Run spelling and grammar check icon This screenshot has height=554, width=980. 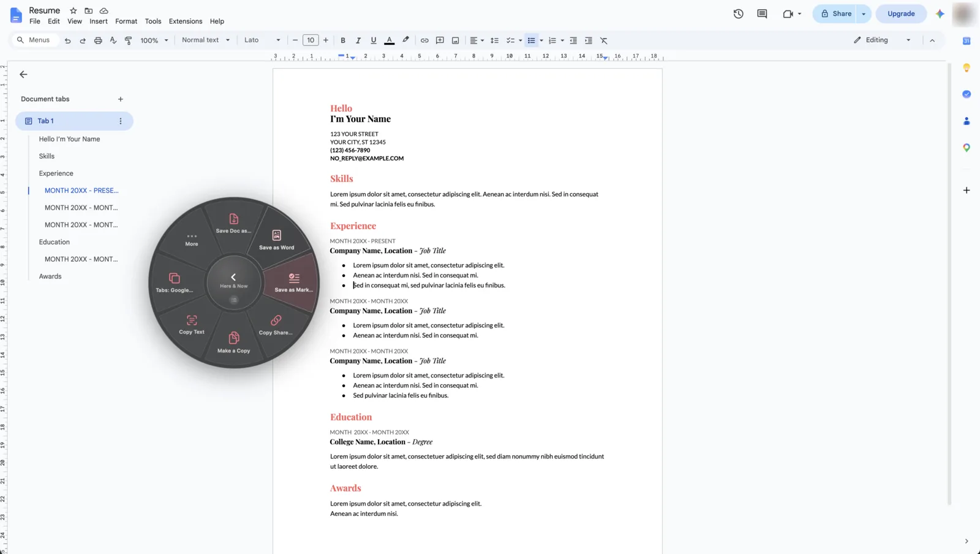pyautogui.click(x=113, y=40)
